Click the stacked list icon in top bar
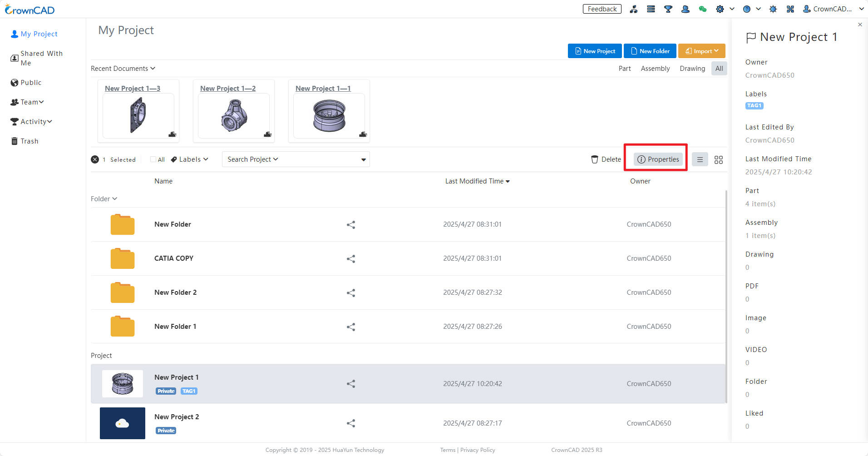The height and width of the screenshot is (456, 868). click(x=651, y=9)
